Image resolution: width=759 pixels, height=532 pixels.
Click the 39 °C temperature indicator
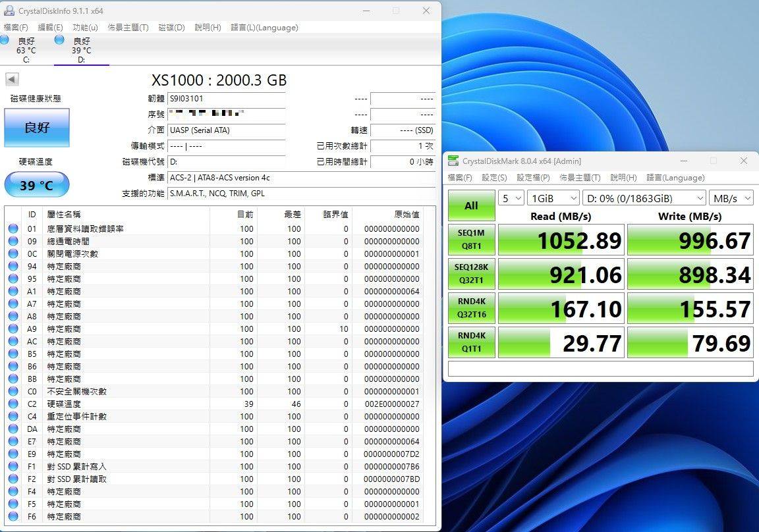(x=37, y=185)
